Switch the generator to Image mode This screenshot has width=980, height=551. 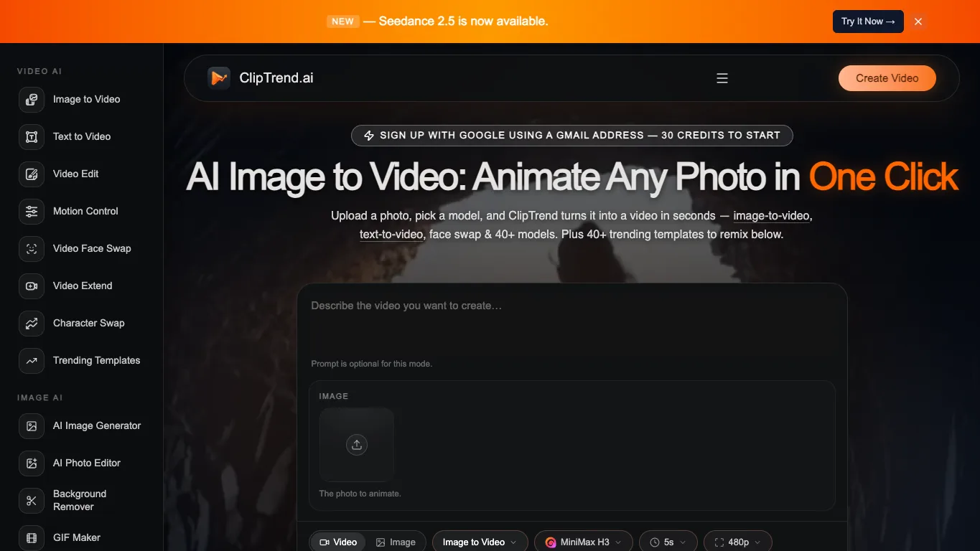tap(396, 542)
